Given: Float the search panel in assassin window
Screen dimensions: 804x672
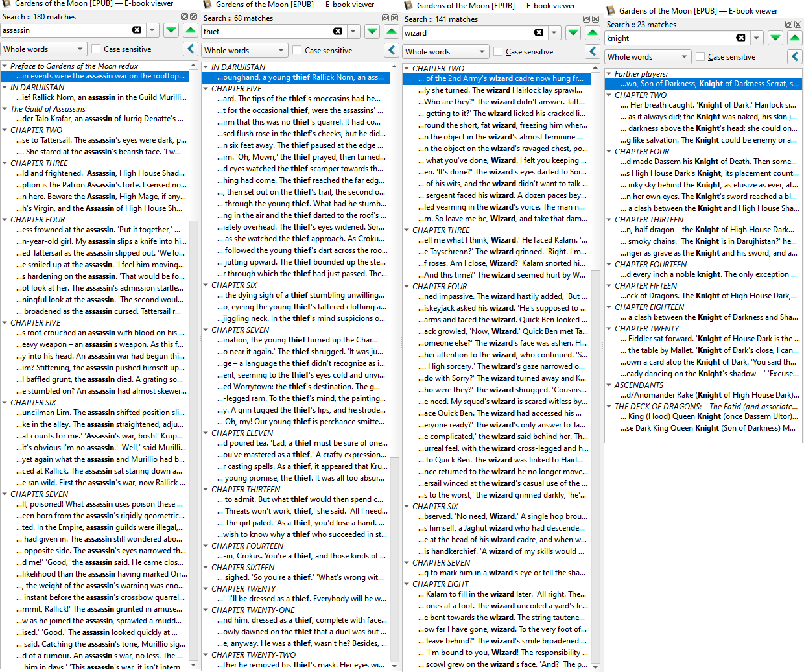Looking at the screenshot, I should [x=184, y=17].
